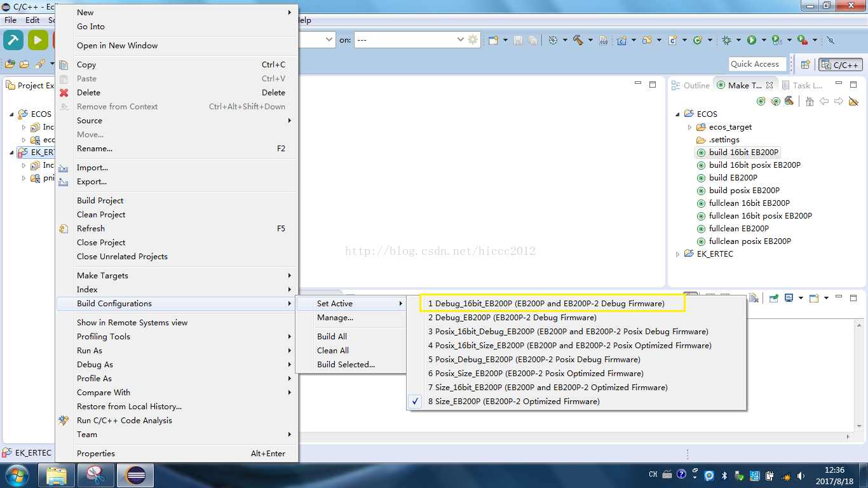Select Properties in the context menu

[177, 453]
